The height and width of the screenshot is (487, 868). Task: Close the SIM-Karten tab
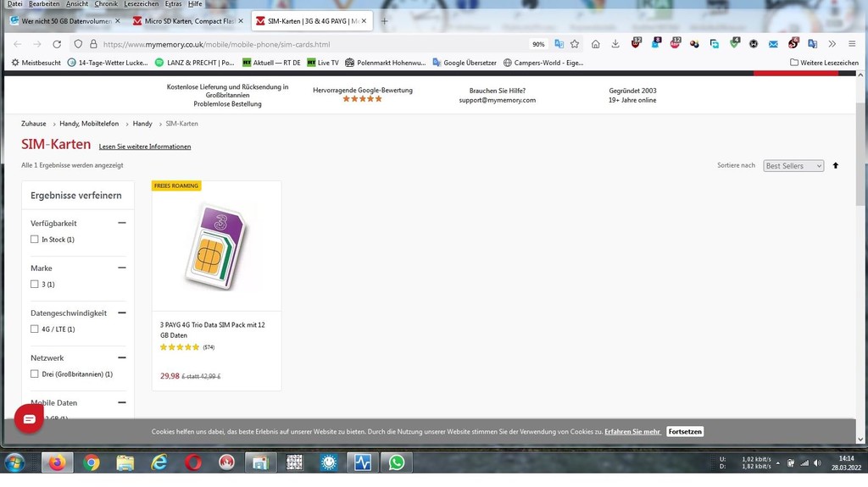(364, 21)
